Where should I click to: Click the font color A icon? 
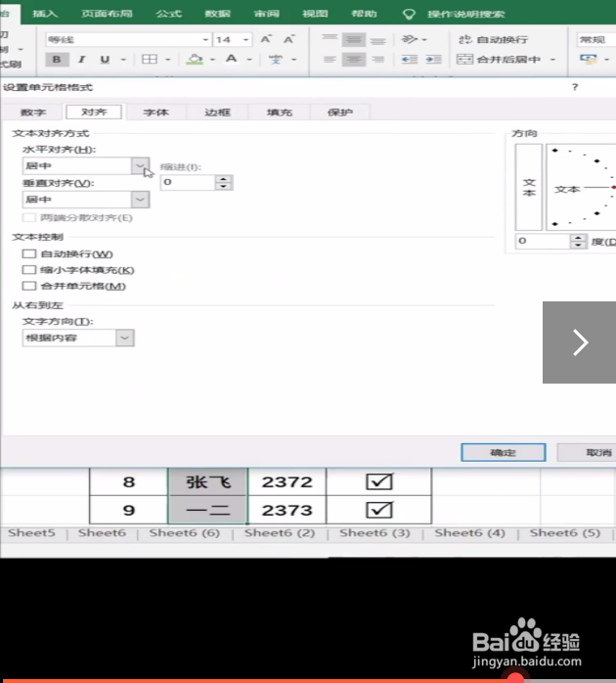click(231, 59)
